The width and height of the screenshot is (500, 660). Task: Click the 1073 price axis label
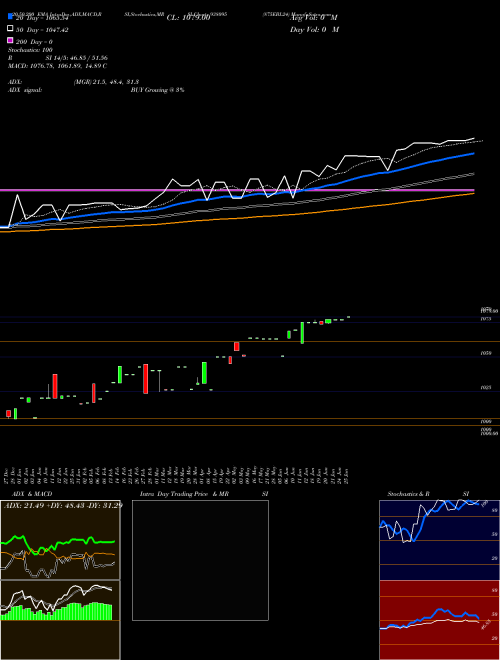point(486,319)
